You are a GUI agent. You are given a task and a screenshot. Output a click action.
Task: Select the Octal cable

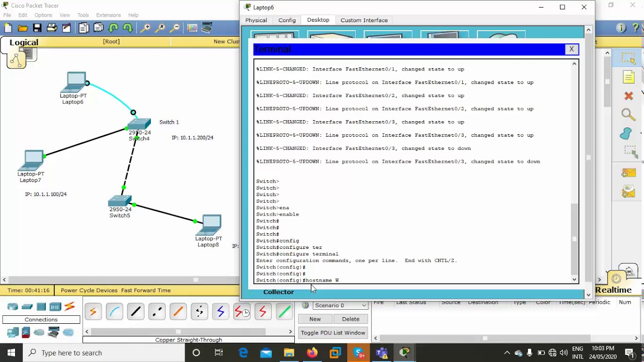(x=284, y=312)
